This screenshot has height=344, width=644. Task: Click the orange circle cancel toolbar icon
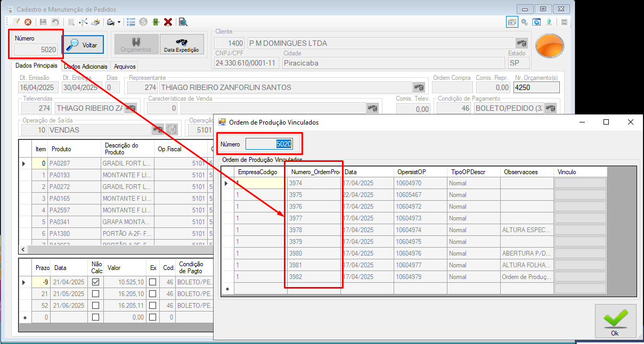pos(28,22)
